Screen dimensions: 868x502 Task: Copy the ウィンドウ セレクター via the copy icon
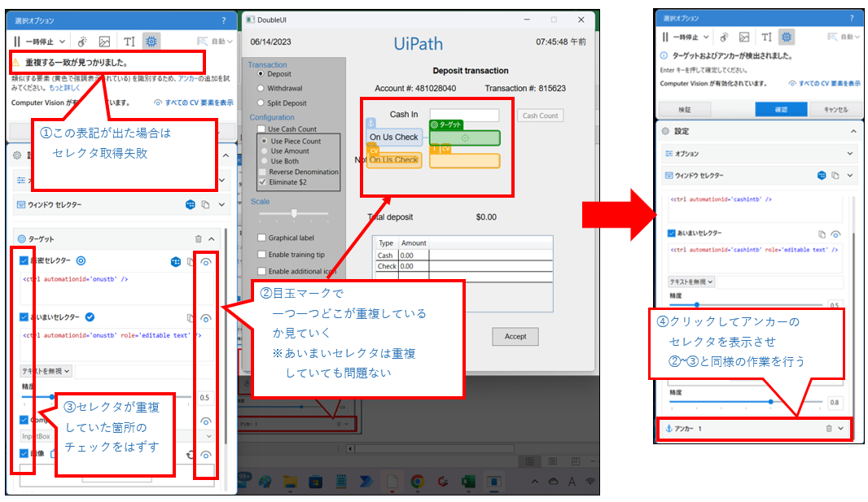(x=206, y=204)
